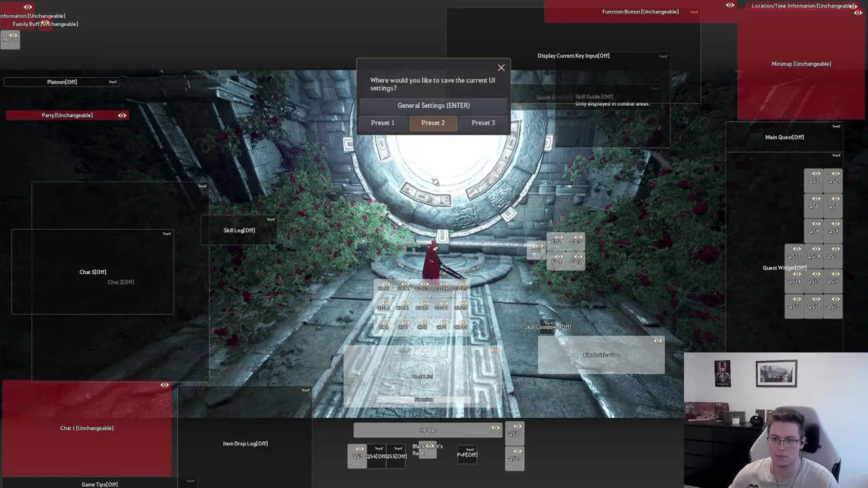
Task: Click the eye icon on QS2 slot
Action: [835, 174]
